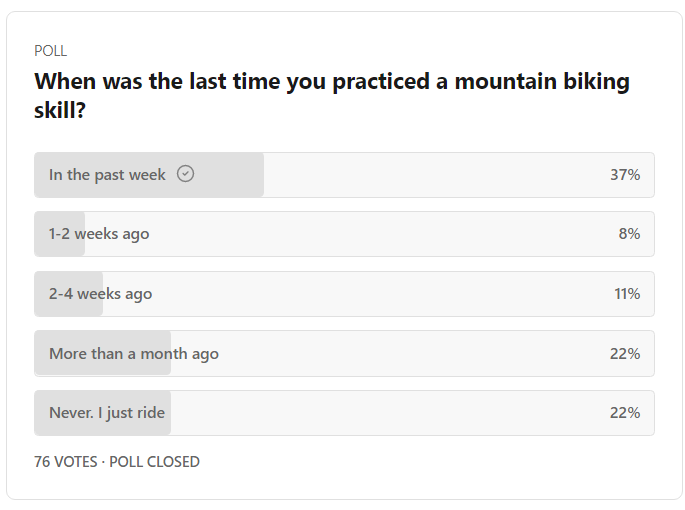Select the 2-4 weeks ago option
Screen dimensions: 685x510
344,294
